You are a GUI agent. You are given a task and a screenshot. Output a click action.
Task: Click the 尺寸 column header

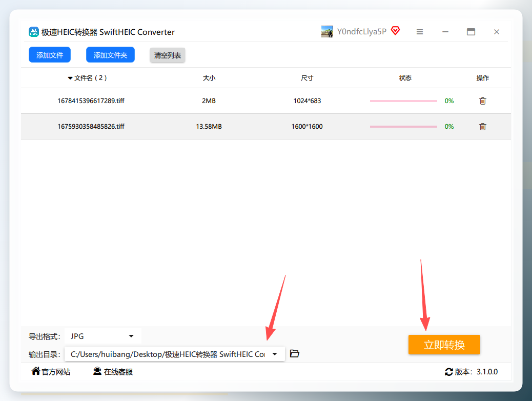tap(307, 78)
